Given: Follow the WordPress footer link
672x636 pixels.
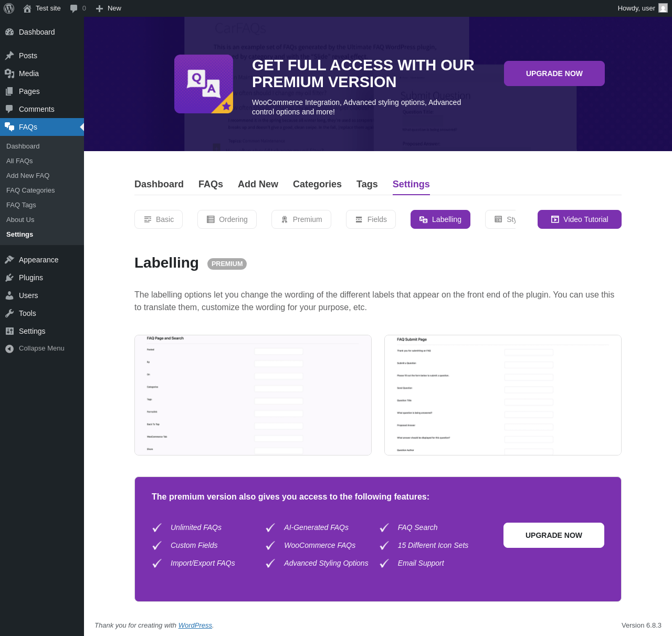Looking at the screenshot, I should tap(195, 625).
